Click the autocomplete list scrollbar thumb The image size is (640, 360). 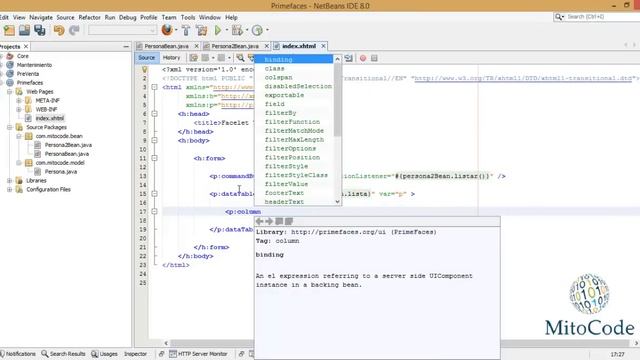(338, 100)
